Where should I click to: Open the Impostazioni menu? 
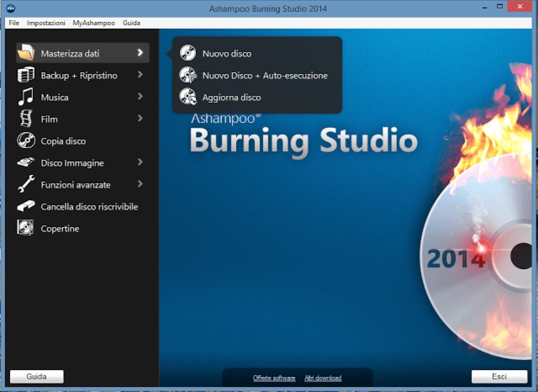point(45,23)
